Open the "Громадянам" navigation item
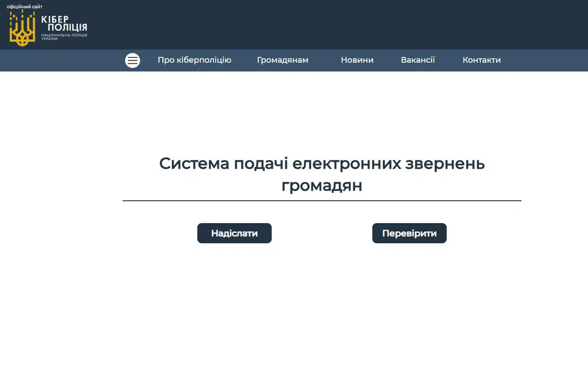588x366 pixels. pyautogui.click(x=283, y=60)
